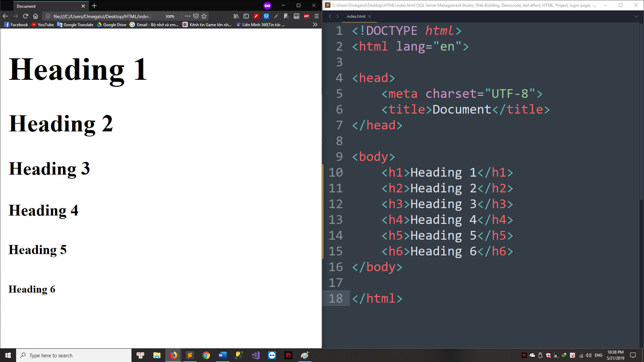Expand the hidden bookmarks overflow chevron
Viewport: 644px width, 362px height.
pyautogui.click(x=315, y=24)
